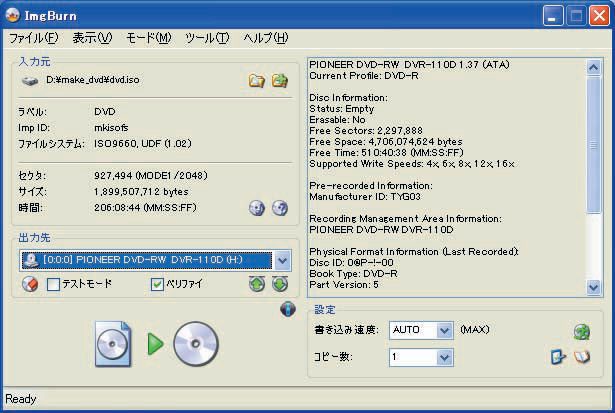
Task: Click the question mark disc icon
Action: (x=280, y=208)
